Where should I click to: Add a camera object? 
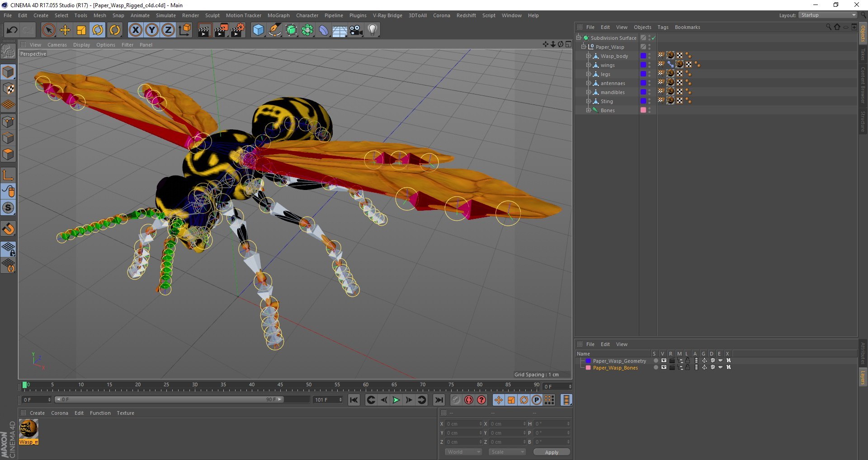pyautogui.click(x=356, y=30)
